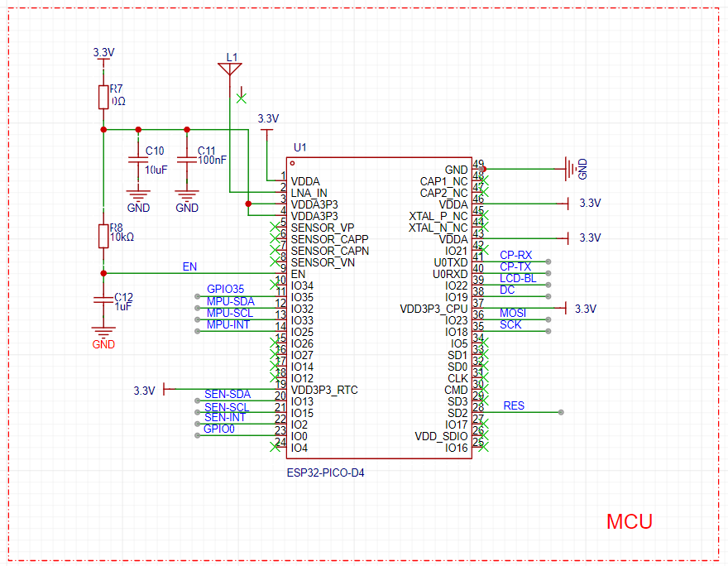Click the wire endpoint of the RES net
The image size is (728, 566).
(x=561, y=412)
